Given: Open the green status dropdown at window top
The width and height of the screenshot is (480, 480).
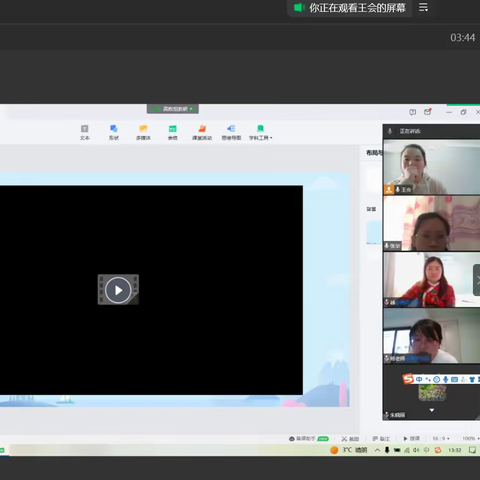Looking at the screenshot, I should click(173, 109).
